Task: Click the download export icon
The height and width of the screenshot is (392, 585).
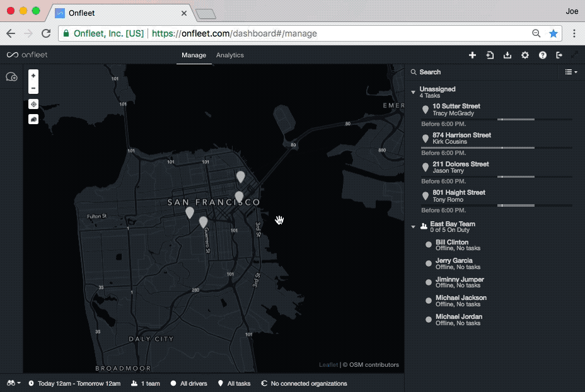Action: [x=507, y=55]
